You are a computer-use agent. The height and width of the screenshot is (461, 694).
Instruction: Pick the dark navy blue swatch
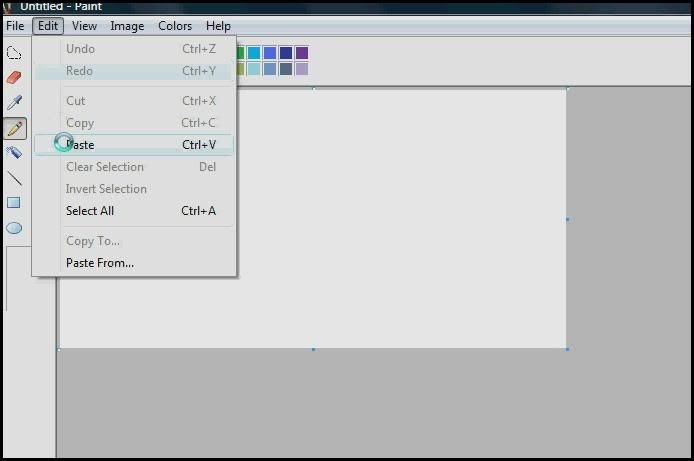click(x=286, y=53)
